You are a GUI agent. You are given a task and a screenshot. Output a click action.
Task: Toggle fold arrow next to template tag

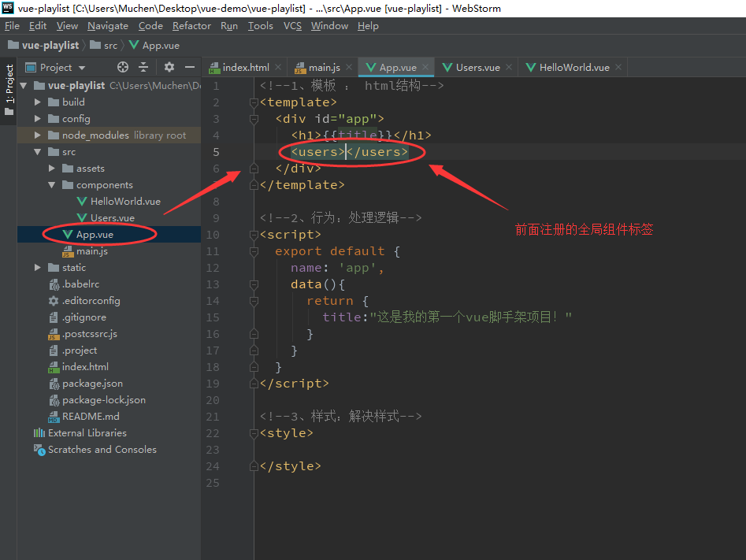point(254,102)
